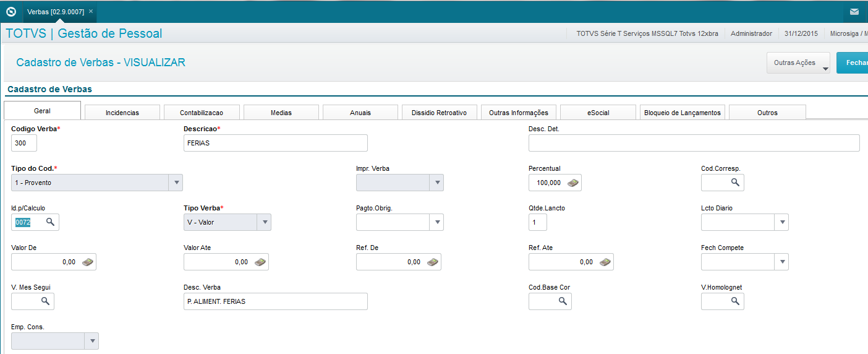Screen dimensions: 868x354
Task: Switch to the Bloqueio de Lançamentos tab
Action: tap(683, 113)
